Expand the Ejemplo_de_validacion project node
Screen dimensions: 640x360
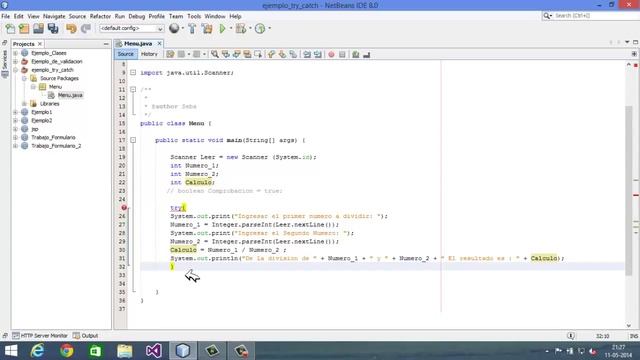click(x=16, y=62)
